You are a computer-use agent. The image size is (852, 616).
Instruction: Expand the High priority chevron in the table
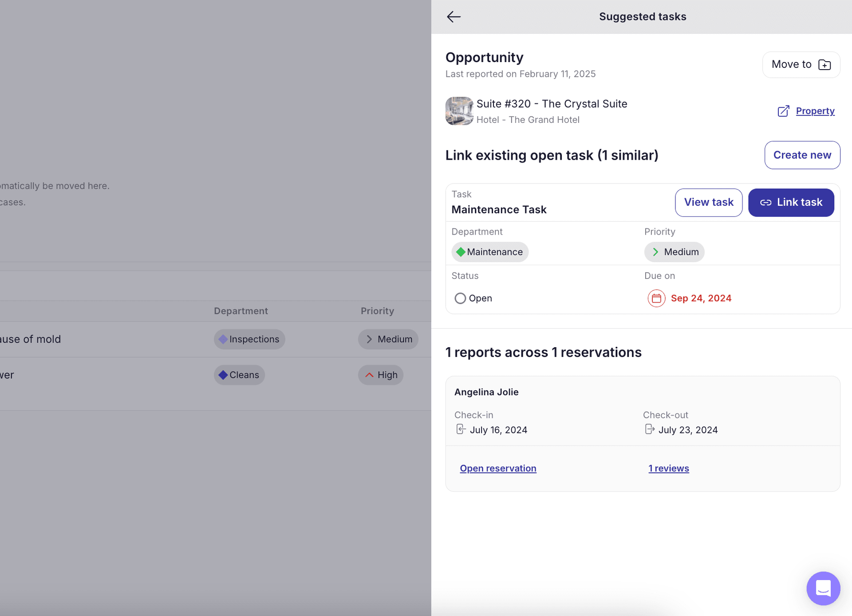point(369,375)
